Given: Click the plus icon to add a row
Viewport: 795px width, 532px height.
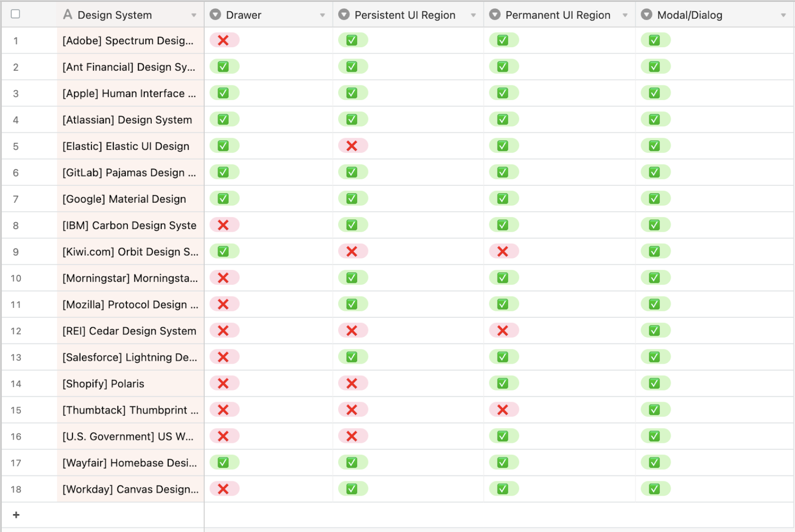Looking at the screenshot, I should (x=16, y=515).
